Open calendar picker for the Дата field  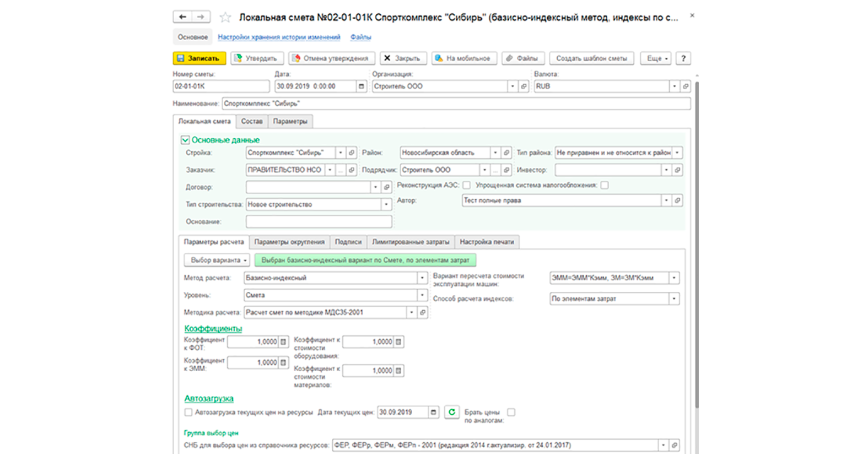click(x=362, y=86)
